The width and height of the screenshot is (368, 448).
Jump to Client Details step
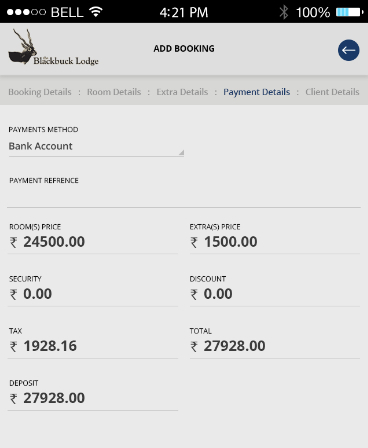332,92
